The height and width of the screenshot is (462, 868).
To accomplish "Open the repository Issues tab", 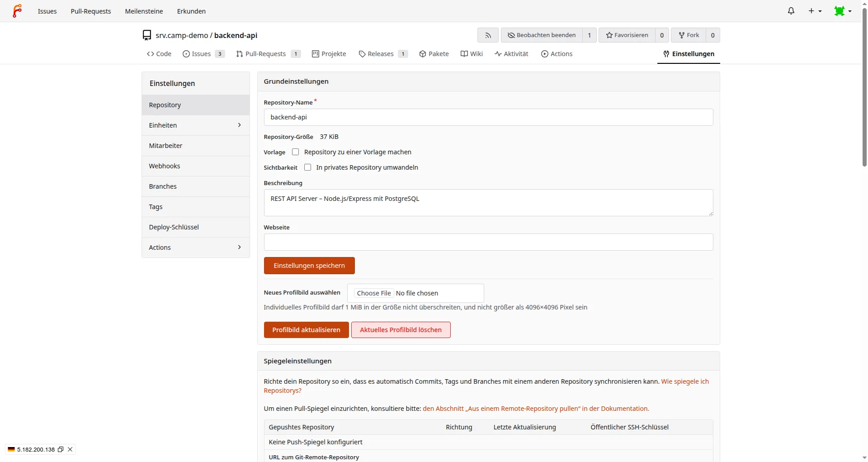I will point(203,54).
